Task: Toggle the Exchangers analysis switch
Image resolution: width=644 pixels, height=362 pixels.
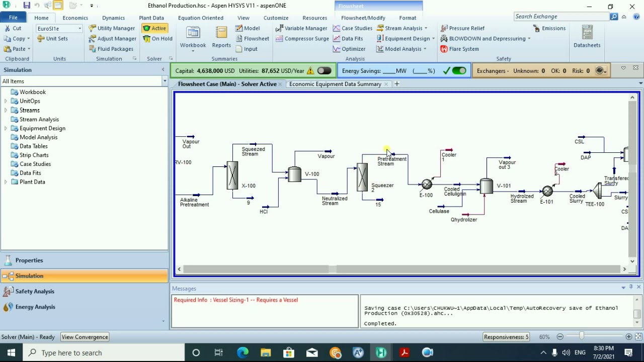Action: (x=601, y=71)
